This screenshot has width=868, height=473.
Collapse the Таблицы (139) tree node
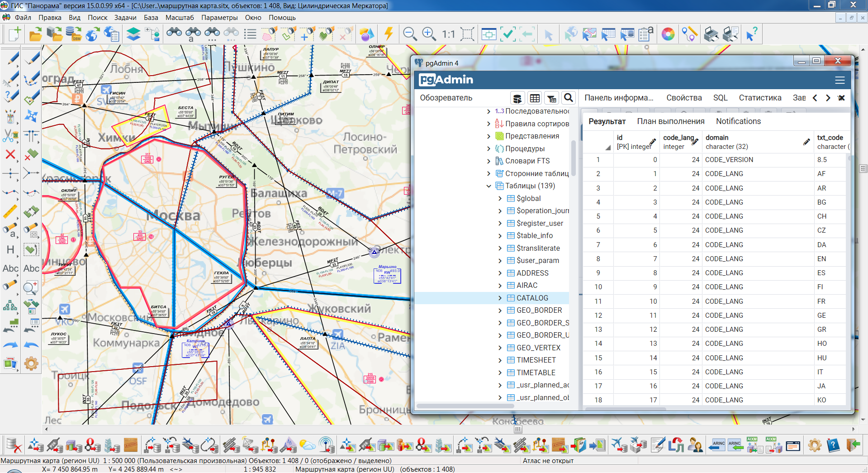coord(489,186)
